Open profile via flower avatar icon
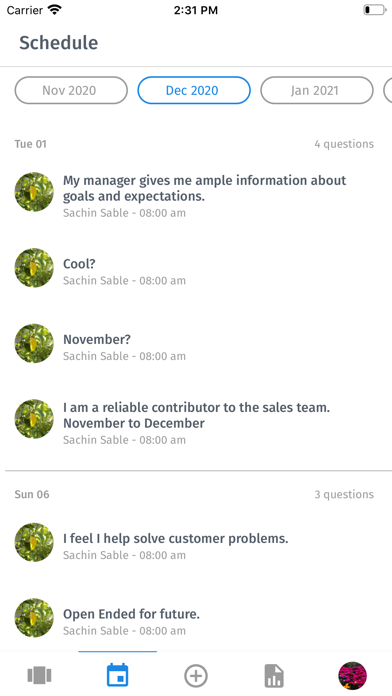Image resolution: width=392 pixels, height=696 pixels. click(352, 676)
